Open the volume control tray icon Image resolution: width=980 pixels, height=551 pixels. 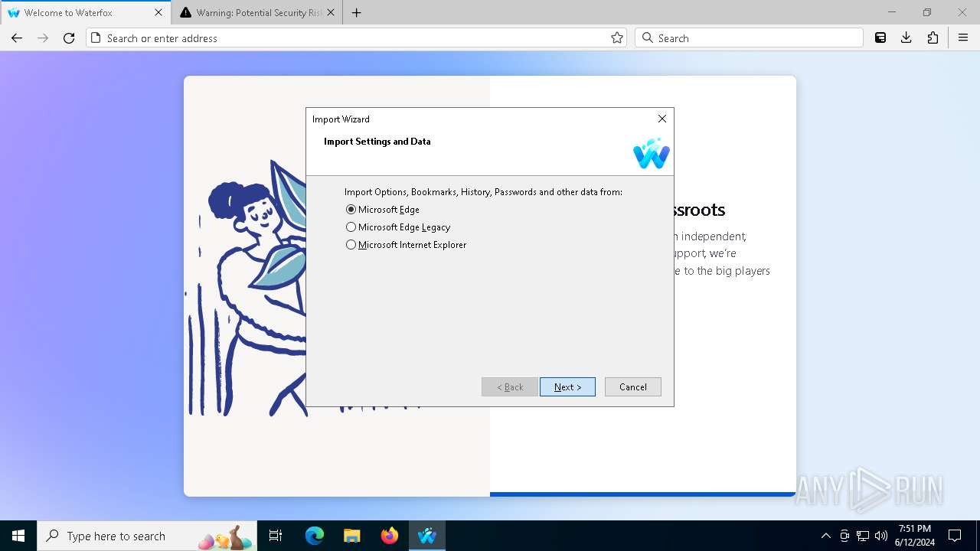[881, 536]
